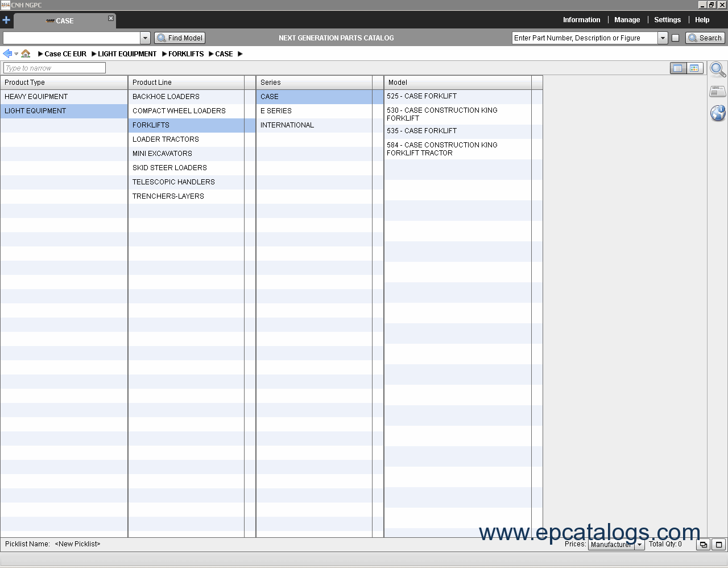Open the news sidebar icon
The image size is (728, 568).
718,91
